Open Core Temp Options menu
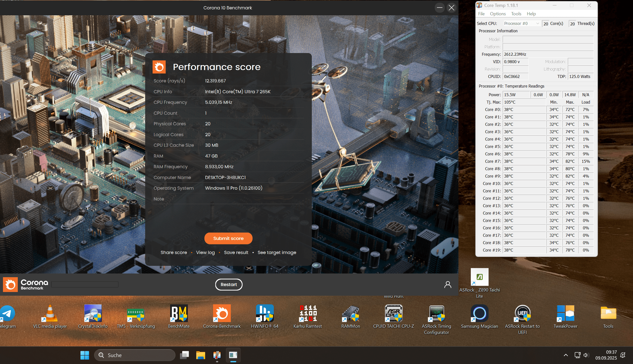The image size is (633, 364). pos(497,14)
